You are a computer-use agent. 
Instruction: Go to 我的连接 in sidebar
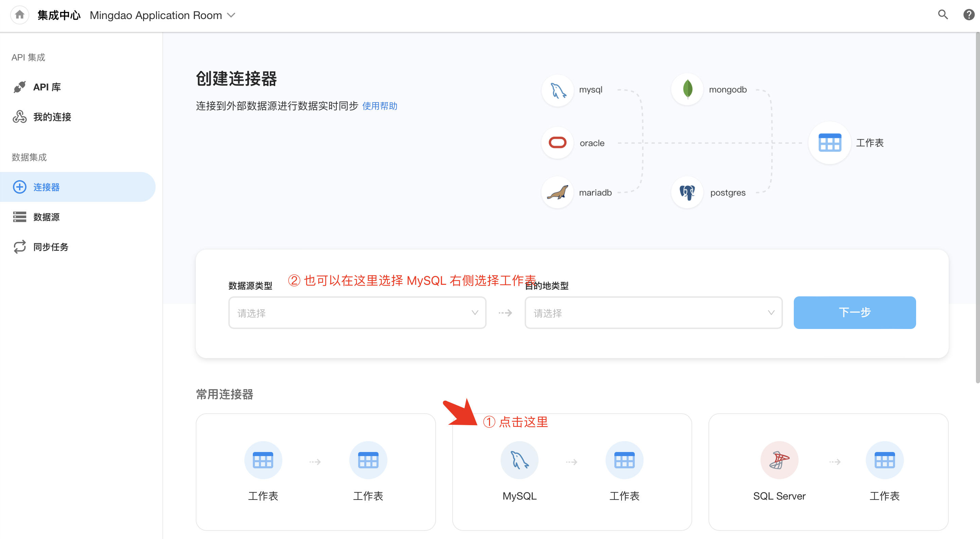[x=52, y=117]
